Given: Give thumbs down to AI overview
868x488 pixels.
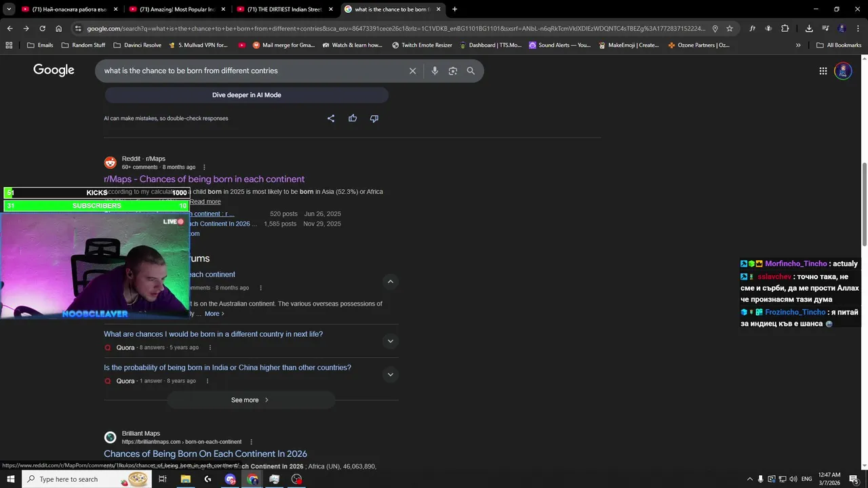Looking at the screenshot, I should click(374, 118).
